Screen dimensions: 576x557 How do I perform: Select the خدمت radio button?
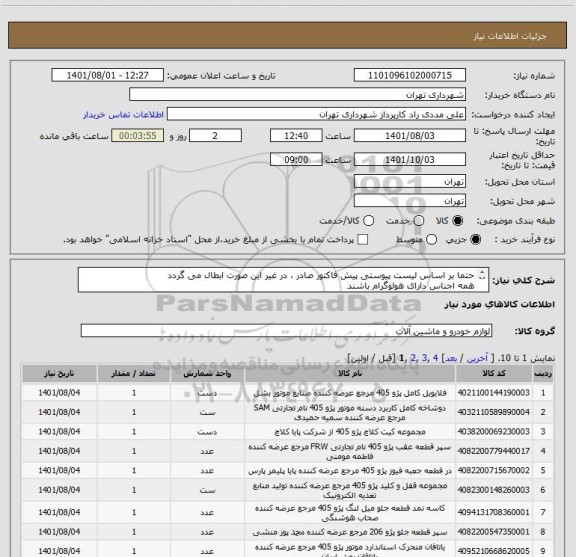[x=419, y=221]
